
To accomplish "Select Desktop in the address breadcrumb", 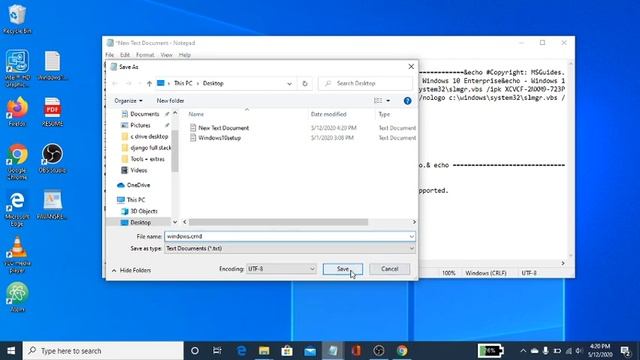I will 213,83.
